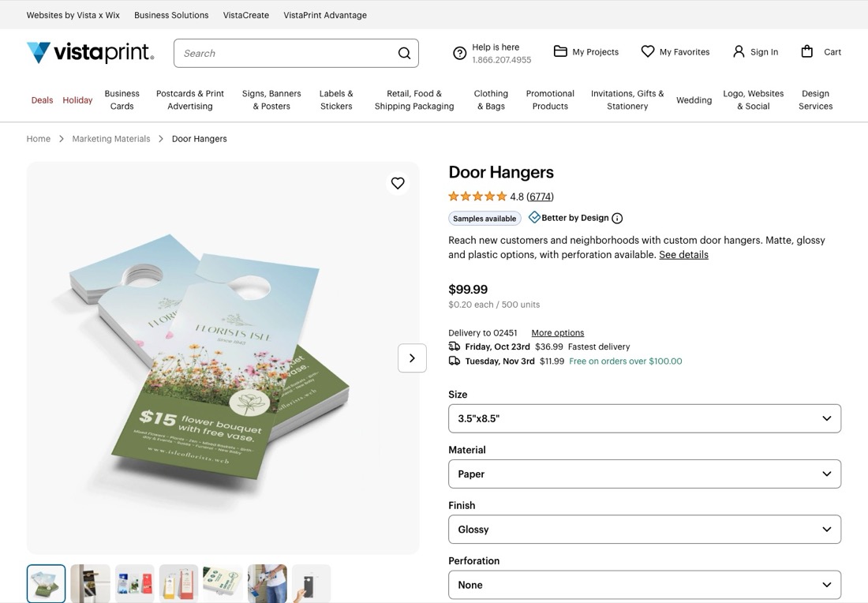The height and width of the screenshot is (603, 868).
Task: Open My Projects folder icon
Action: (x=560, y=51)
